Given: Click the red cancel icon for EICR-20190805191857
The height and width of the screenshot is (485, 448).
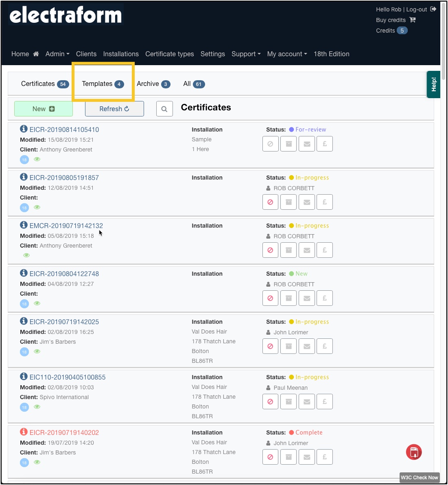Looking at the screenshot, I should 270,202.
